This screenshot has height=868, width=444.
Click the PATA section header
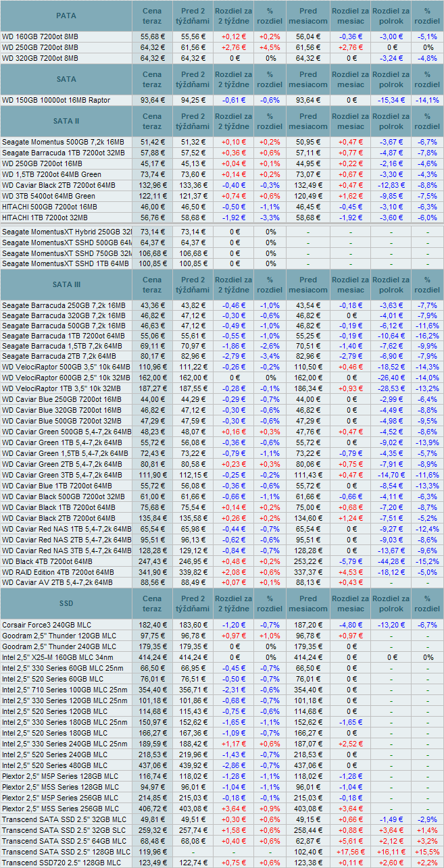pyautogui.click(x=66, y=16)
